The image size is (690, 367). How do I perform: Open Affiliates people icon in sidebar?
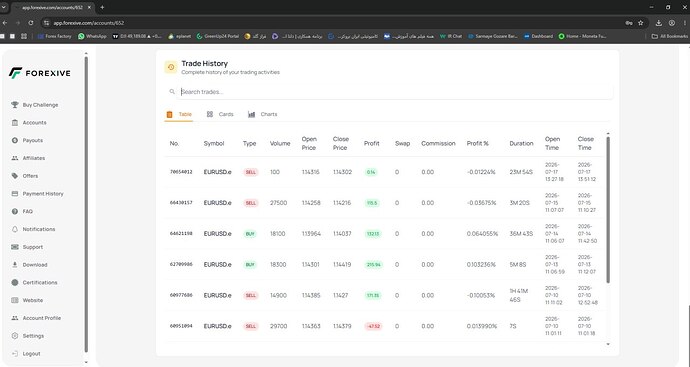pyautogui.click(x=15, y=158)
